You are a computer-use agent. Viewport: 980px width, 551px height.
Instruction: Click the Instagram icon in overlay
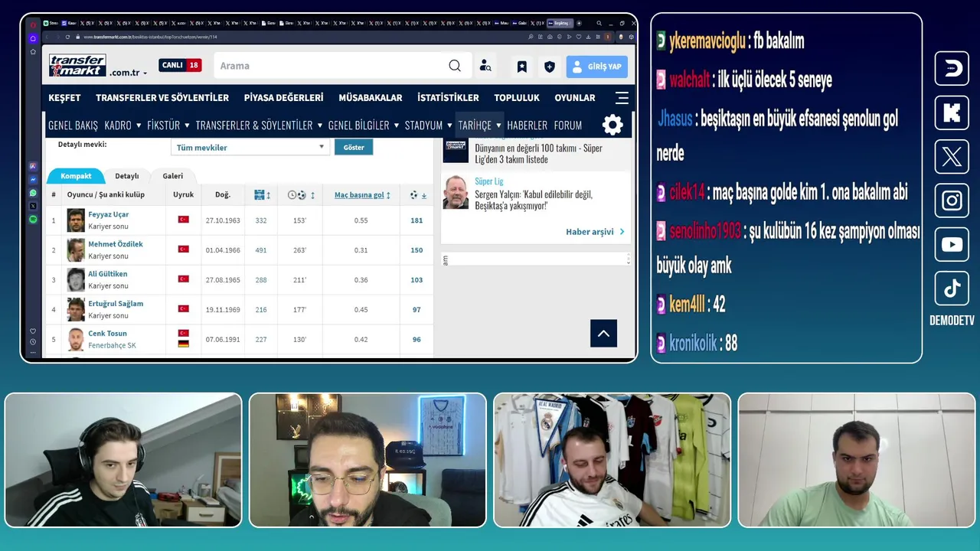(952, 201)
